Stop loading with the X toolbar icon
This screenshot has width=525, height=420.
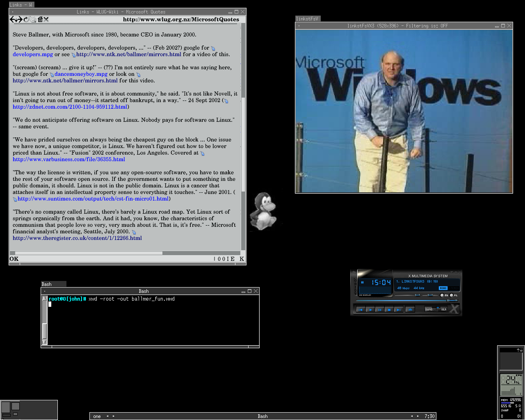point(46,19)
